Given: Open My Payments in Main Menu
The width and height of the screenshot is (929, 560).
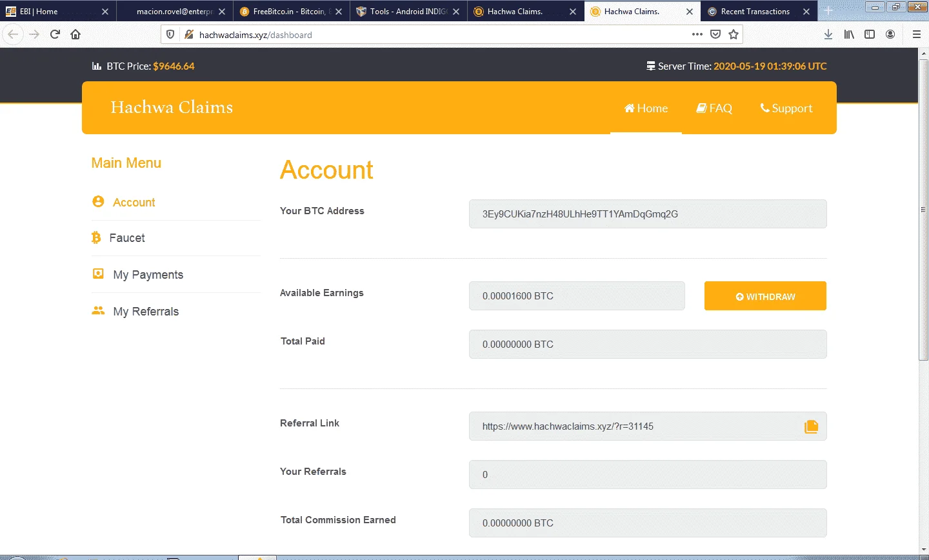Looking at the screenshot, I should pos(148,275).
